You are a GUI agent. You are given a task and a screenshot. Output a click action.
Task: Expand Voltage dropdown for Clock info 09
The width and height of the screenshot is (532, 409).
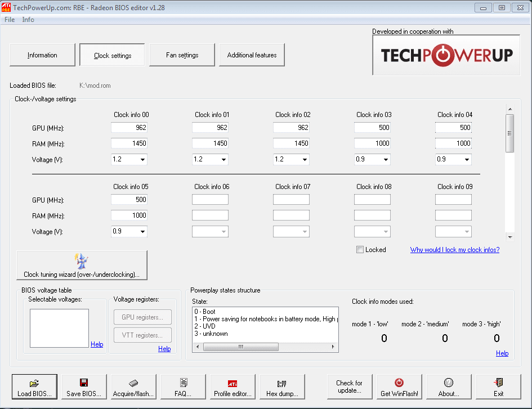pyautogui.click(x=467, y=232)
